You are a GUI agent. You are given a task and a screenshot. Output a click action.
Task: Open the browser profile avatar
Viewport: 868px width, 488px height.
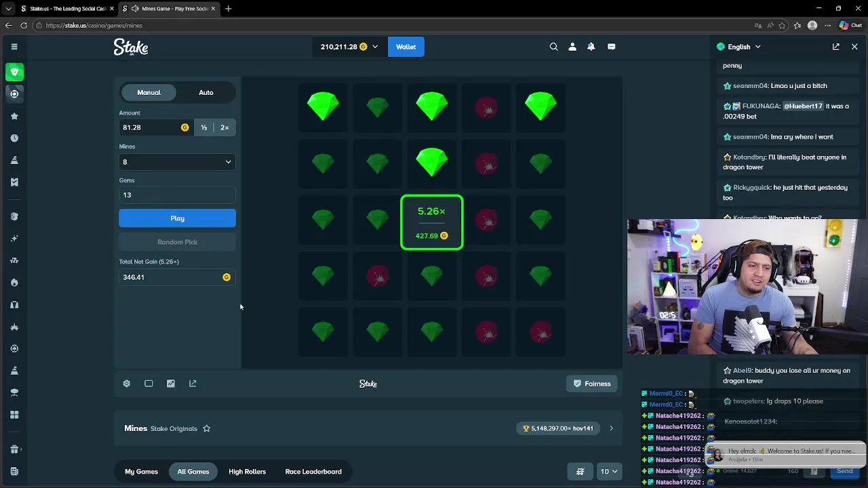(x=812, y=25)
